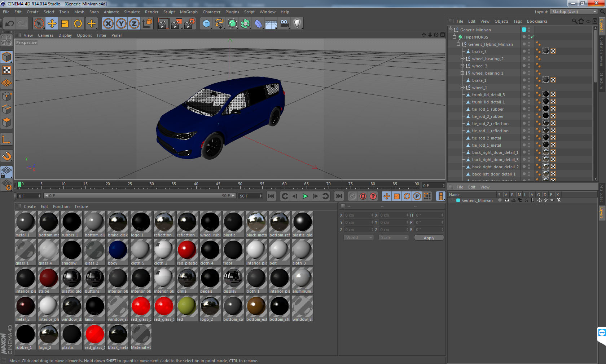Click the Apply button

[429, 238]
